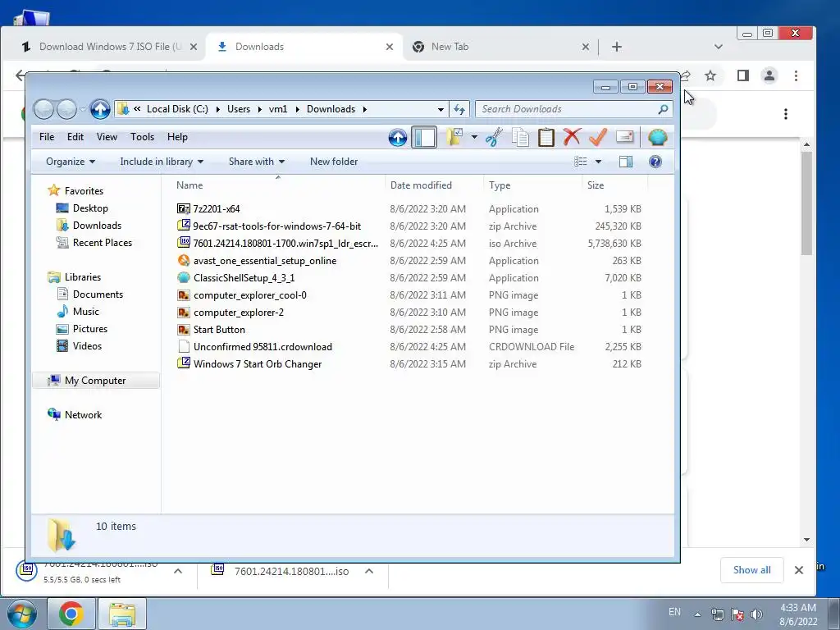Open the File menu
Screen dimensions: 840x630
[47, 137]
